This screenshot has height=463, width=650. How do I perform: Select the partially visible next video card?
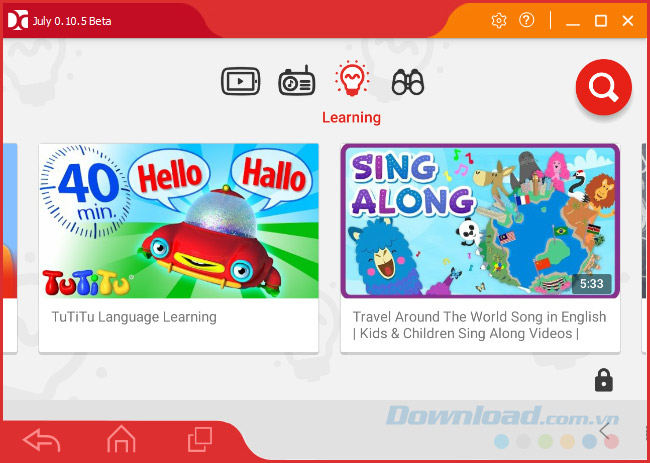pyautogui.click(x=644, y=248)
